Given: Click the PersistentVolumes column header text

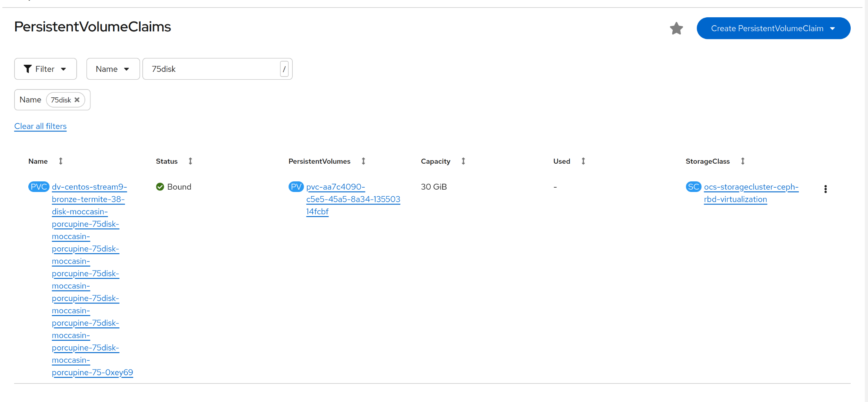Looking at the screenshot, I should click(x=319, y=161).
